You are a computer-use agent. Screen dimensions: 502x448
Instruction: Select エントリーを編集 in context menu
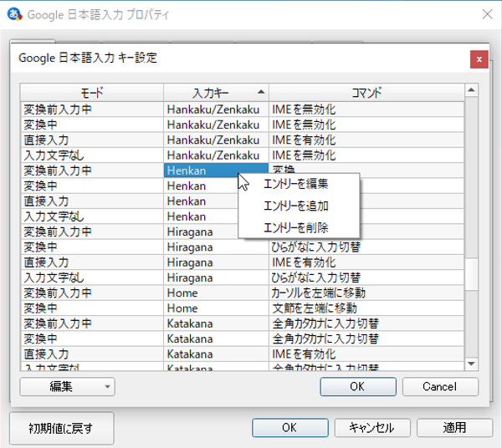[296, 184]
